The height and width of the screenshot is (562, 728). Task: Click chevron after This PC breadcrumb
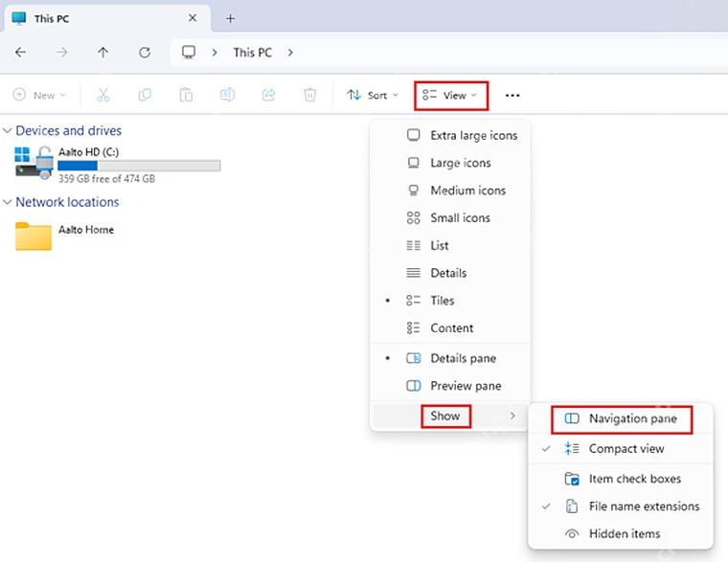pyautogui.click(x=290, y=53)
